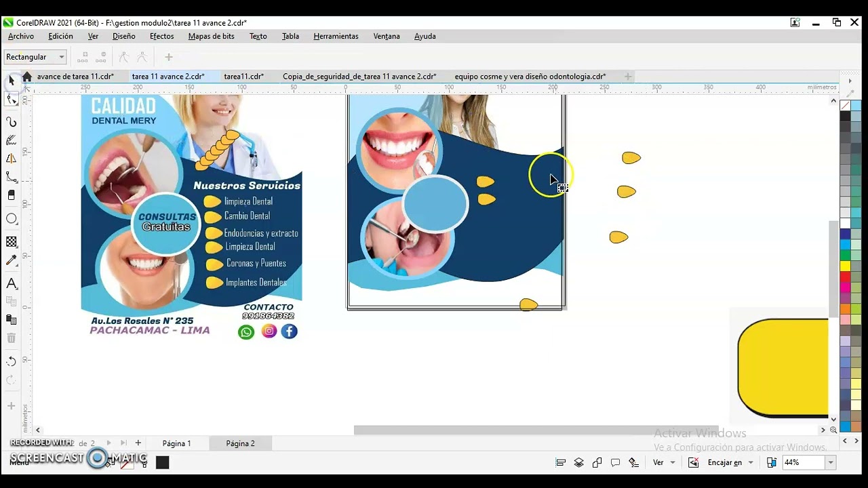Open the Edición menu

coord(61,37)
